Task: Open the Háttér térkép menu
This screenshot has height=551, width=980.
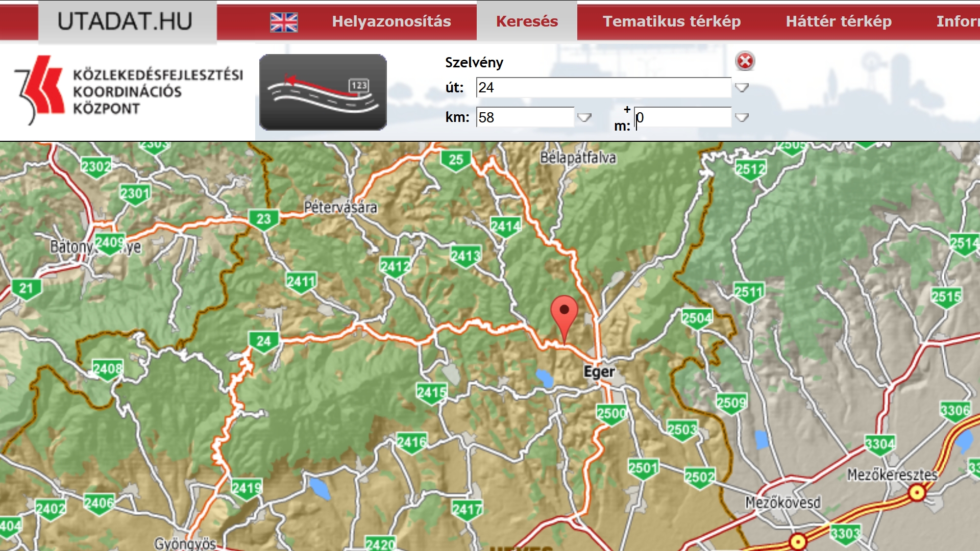Action: point(838,21)
